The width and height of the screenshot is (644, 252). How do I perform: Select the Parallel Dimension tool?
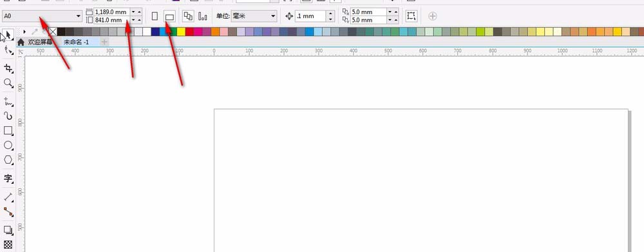tap(8, 197)
